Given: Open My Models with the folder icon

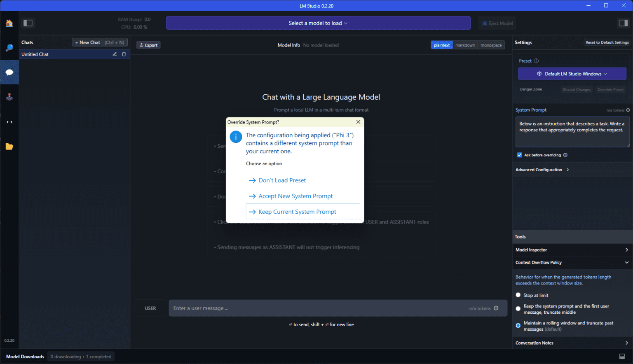Looking at the screenshot, I should coord(9,146).
